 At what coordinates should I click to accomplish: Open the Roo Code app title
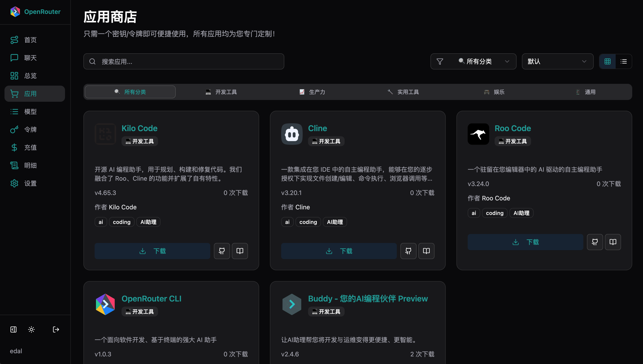(x=513, y=128)
